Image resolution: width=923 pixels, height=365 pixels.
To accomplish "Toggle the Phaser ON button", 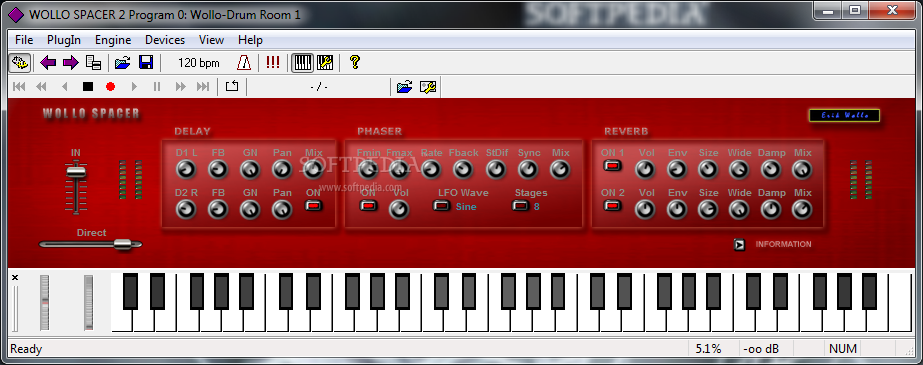I will [x=368, y=205].
